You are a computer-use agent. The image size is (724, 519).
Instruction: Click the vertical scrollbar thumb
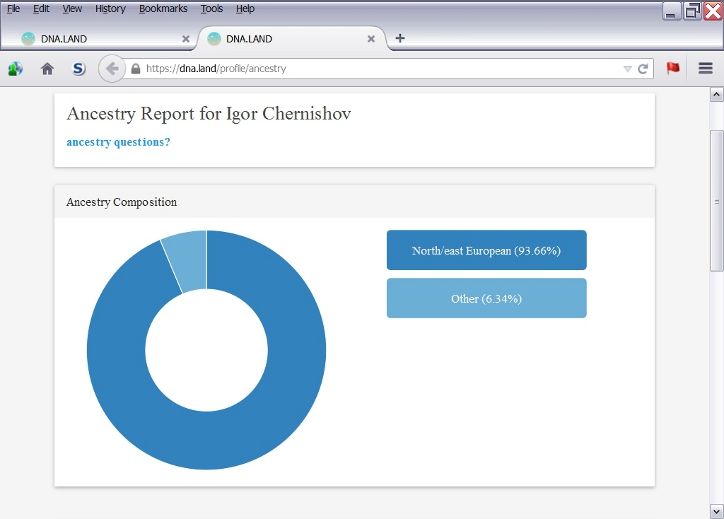pyautogui.click(x=716, y=201)
